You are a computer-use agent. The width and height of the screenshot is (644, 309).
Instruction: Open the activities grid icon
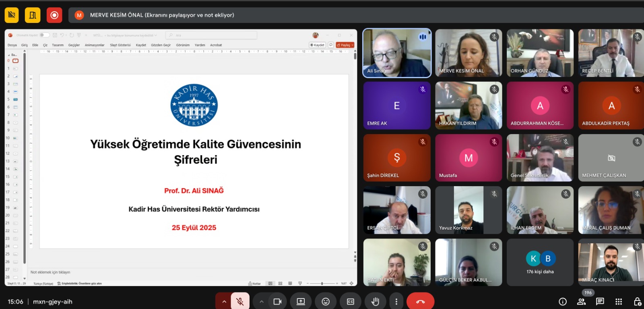point(619,301)
